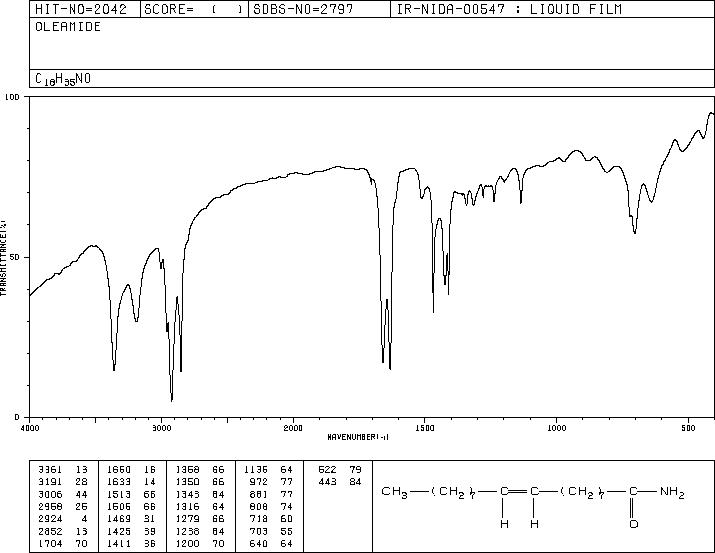Screen dimensions: 715x553
Task: Click the transmittance value 79 beside 622
Action: [x=355, y=469]
